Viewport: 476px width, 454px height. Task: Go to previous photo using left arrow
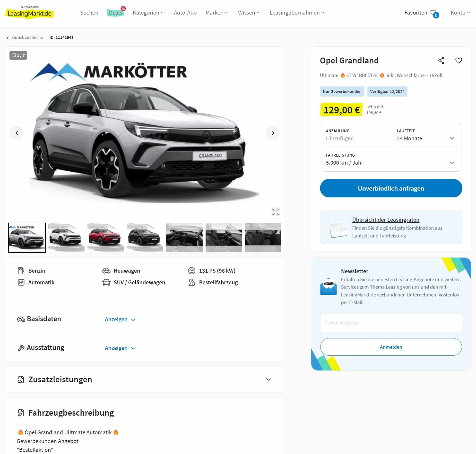pos(17,133)
